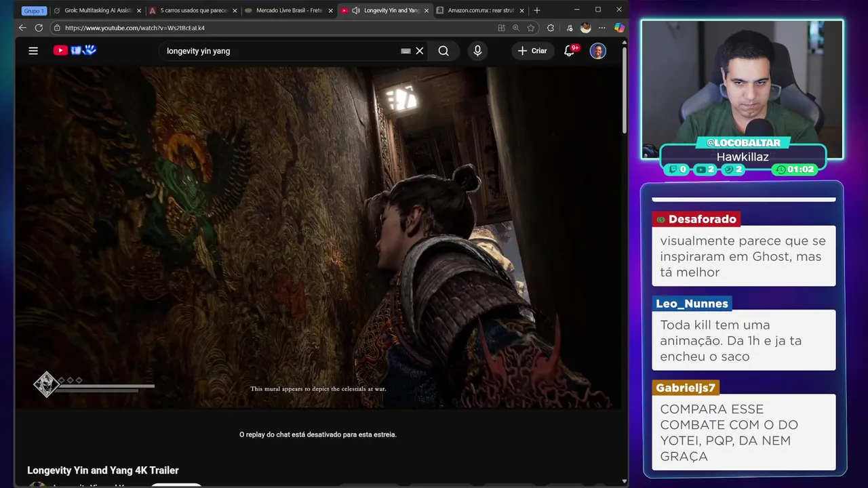Open browser extensions puzzle icon
Screen dimensions: 868x488
[551, 28]
